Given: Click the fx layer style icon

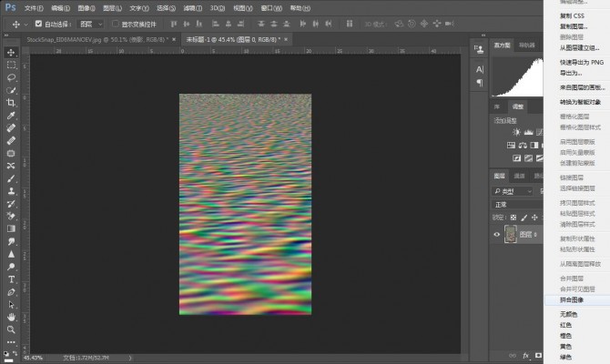Looking at the screenshot, I should click(x=527, y=358).
